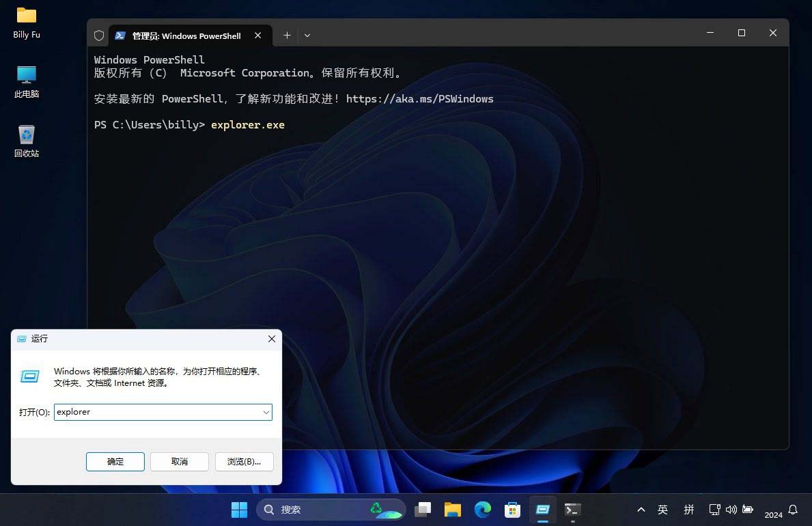
Task: Click the 确定 button
Action: (115, 461)
